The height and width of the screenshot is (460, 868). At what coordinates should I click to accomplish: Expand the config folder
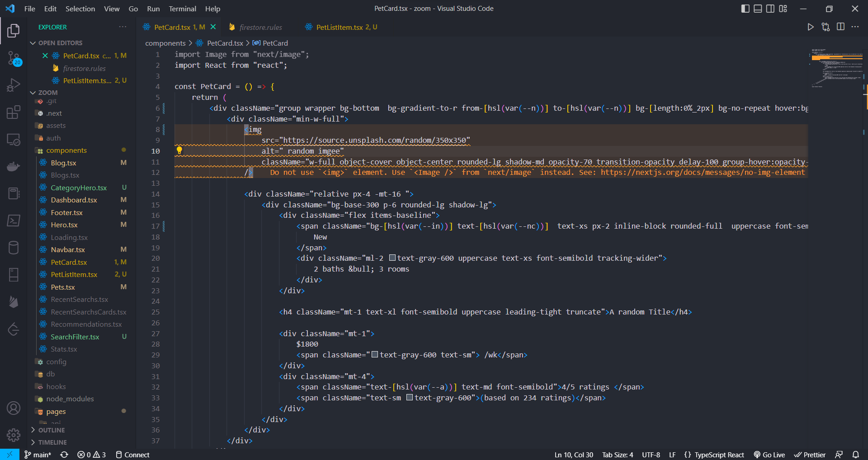coord(56,362)
